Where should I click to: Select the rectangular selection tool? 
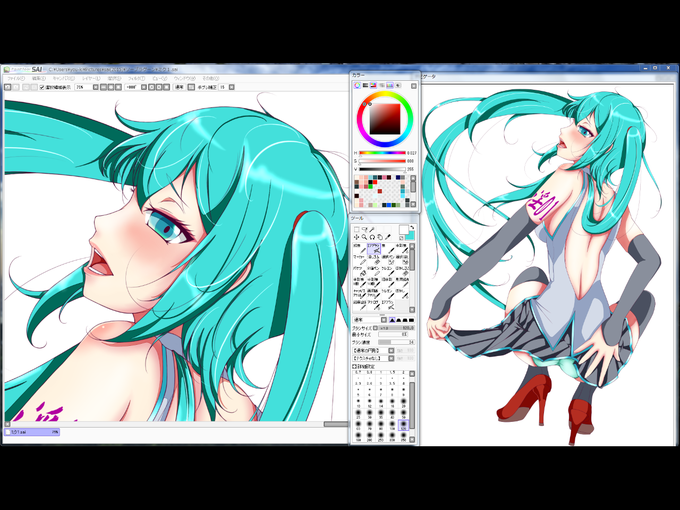[356, 229]
